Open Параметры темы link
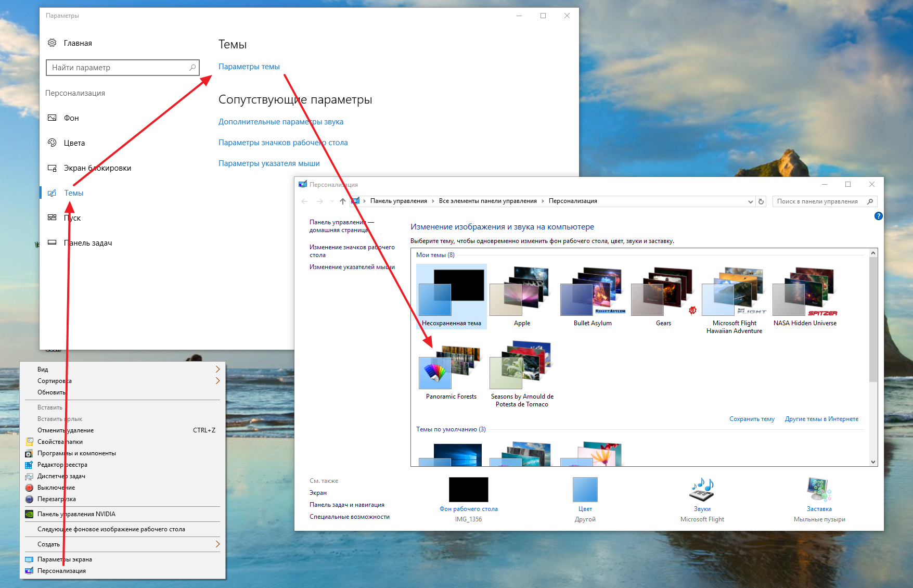913x588 pixels. click(x=249, y=67)
